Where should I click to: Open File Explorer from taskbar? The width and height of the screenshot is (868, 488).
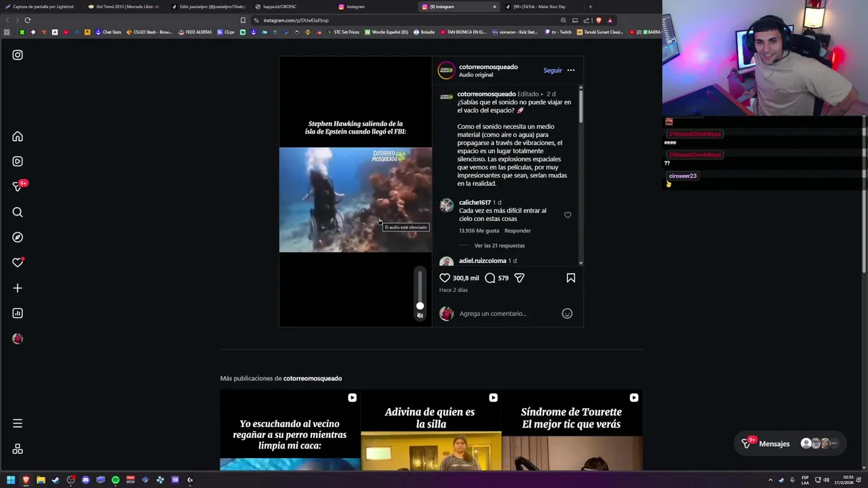41,480
